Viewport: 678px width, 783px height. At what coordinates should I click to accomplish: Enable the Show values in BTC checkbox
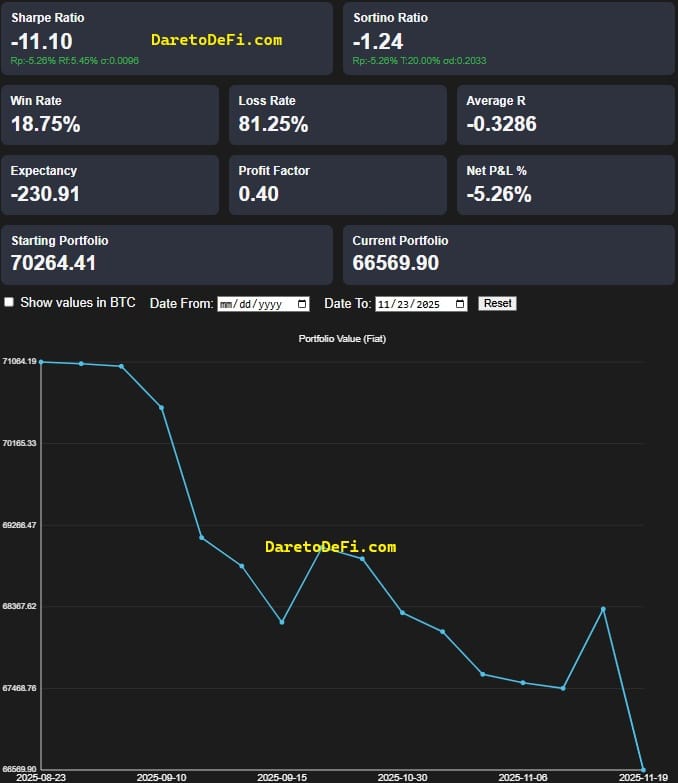pyautogui.click(x=9, y=302)
